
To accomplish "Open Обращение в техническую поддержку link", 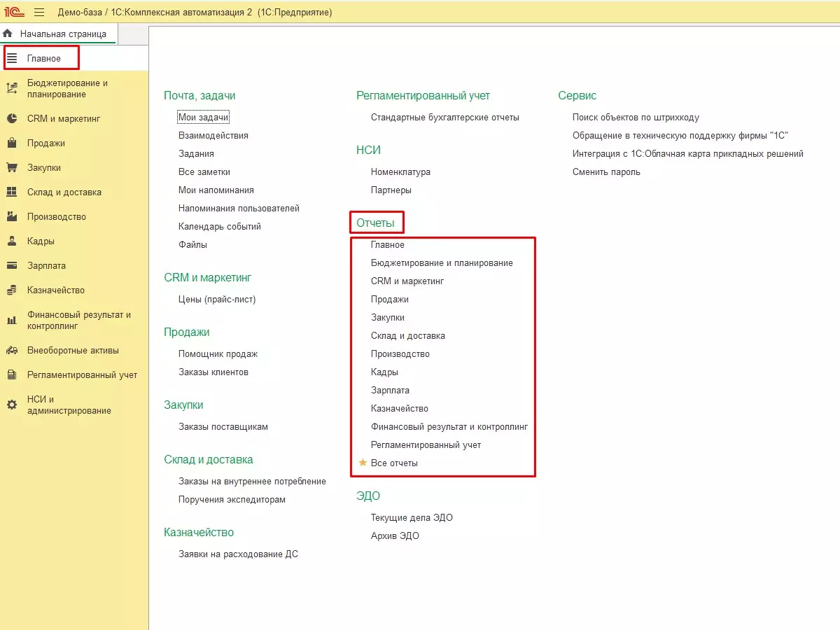I will pos(680,136).
